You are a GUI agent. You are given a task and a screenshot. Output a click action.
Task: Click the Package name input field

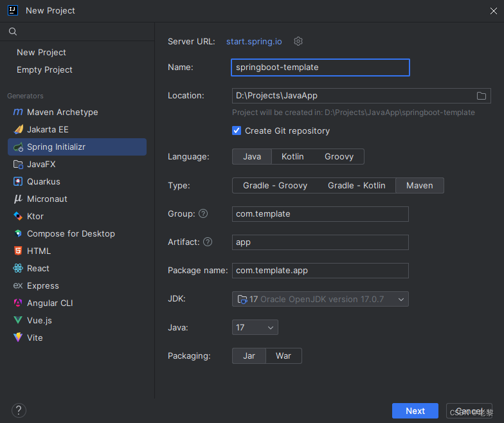pos(320,271)
